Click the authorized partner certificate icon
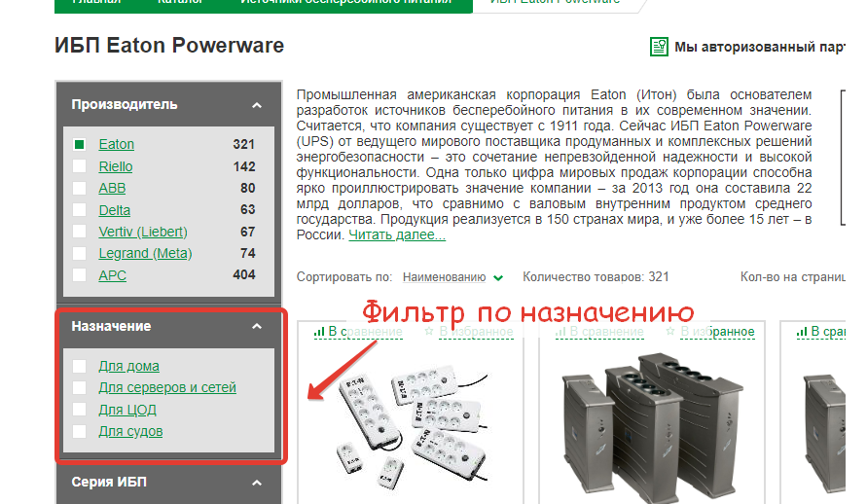The height and width of the screenshot is (504, 867). (659, 47)
